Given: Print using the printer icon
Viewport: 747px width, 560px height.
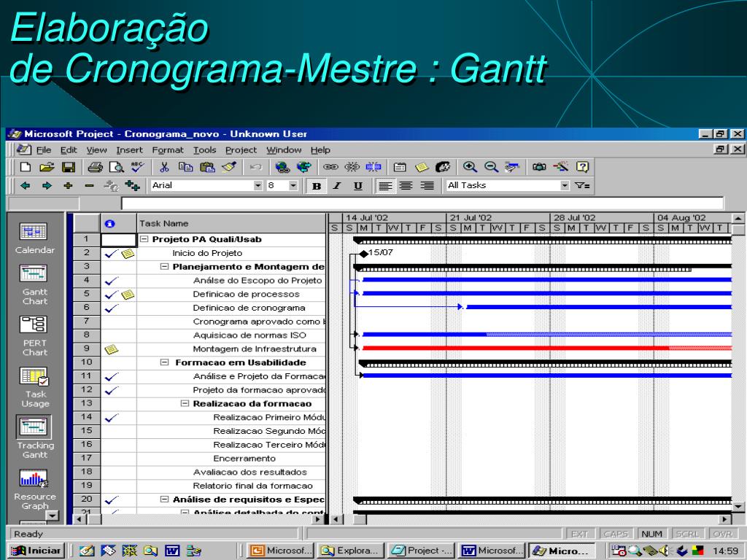Looking at the screenshot, I should click(x=95, y=167).
